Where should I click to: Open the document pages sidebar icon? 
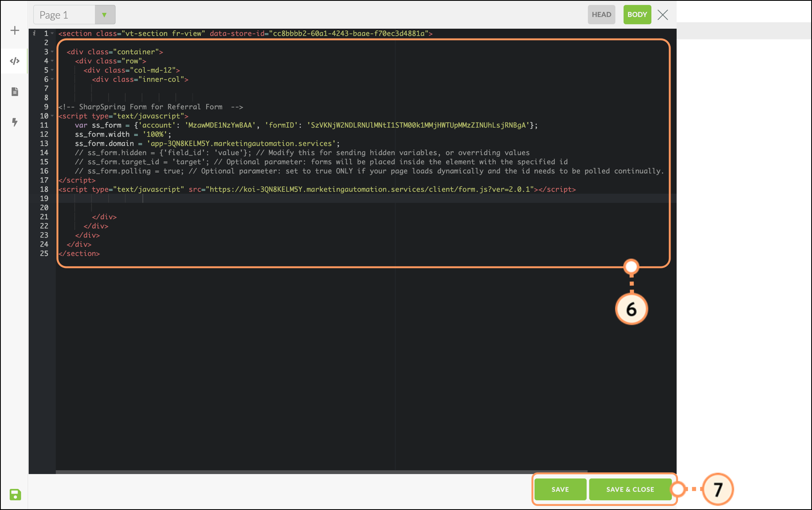(15, 92)
